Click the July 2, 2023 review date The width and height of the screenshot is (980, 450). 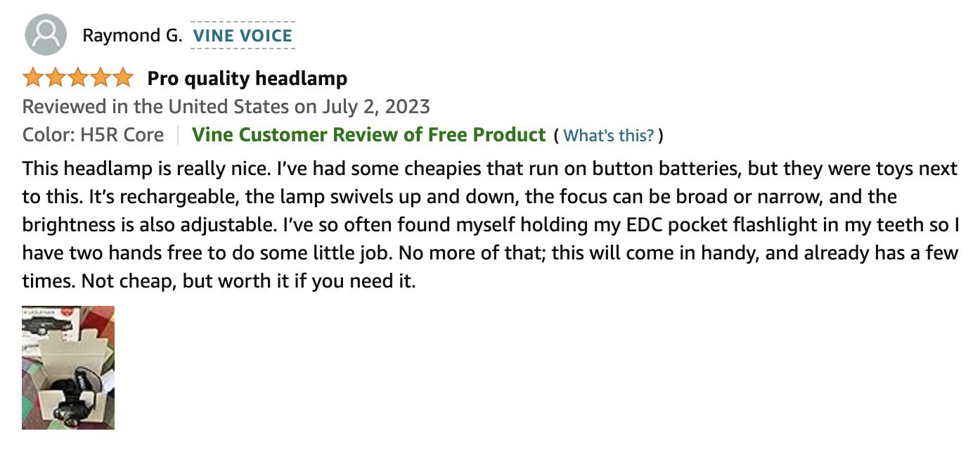click(x=376, y=107)
